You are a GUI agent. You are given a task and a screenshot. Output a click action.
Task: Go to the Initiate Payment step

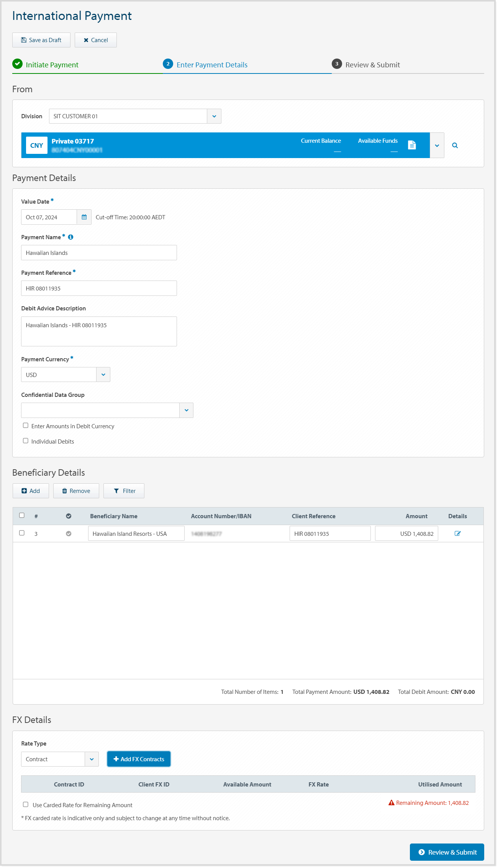pos(52,65)
